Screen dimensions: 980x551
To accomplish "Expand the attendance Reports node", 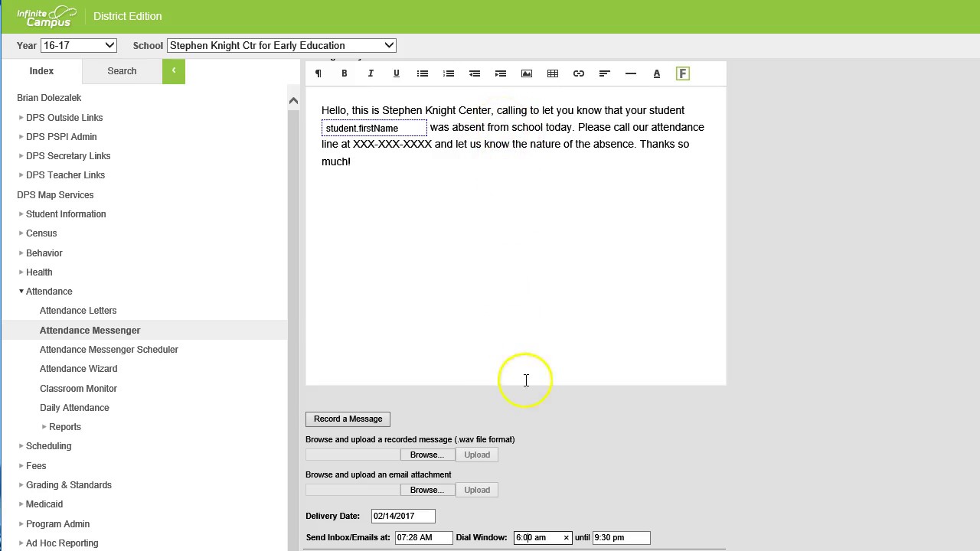I will pos(44,426).
